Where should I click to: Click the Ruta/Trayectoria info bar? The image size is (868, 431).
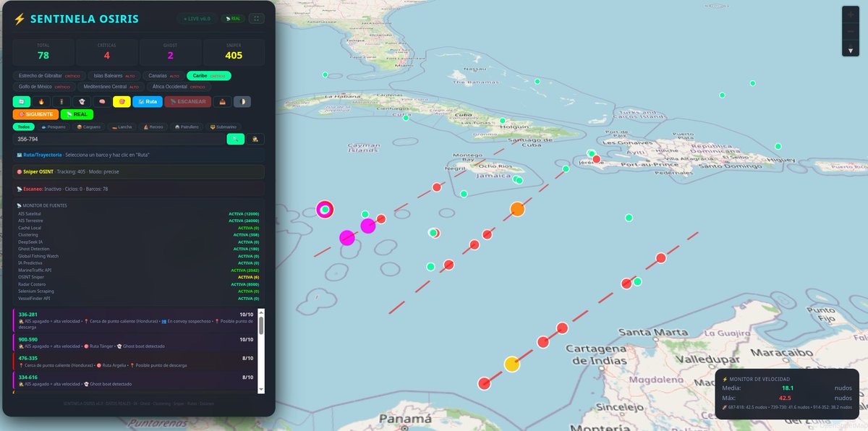tap(139, 155)
